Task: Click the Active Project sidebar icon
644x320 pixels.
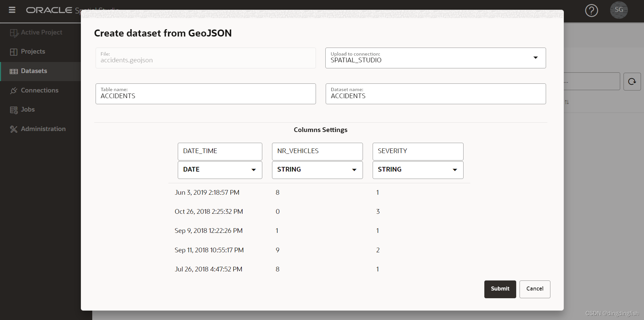Action: [x=14, y=33]
